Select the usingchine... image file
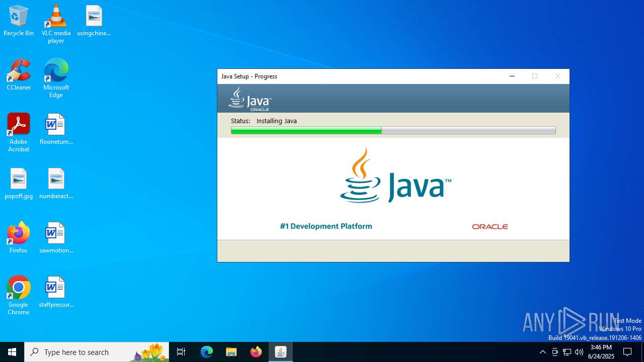The width and height of the screenshot is (644, 362). [x=94, y=21]
